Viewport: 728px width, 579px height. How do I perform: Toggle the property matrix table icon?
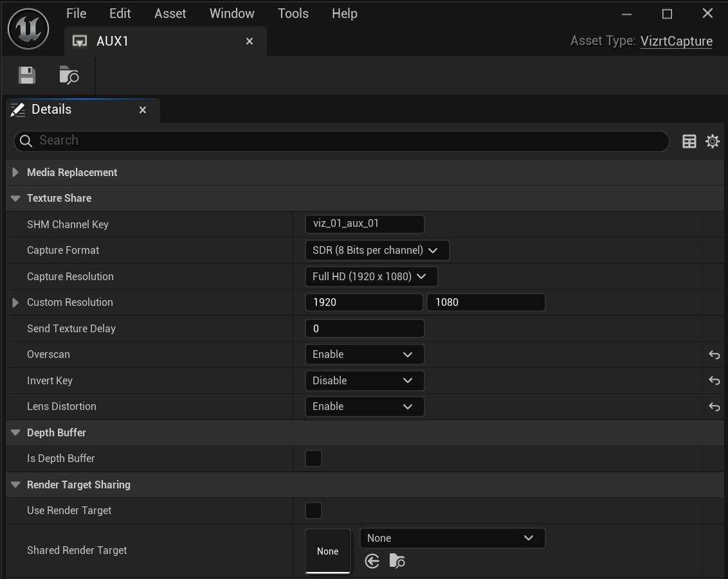click(689, 141)
